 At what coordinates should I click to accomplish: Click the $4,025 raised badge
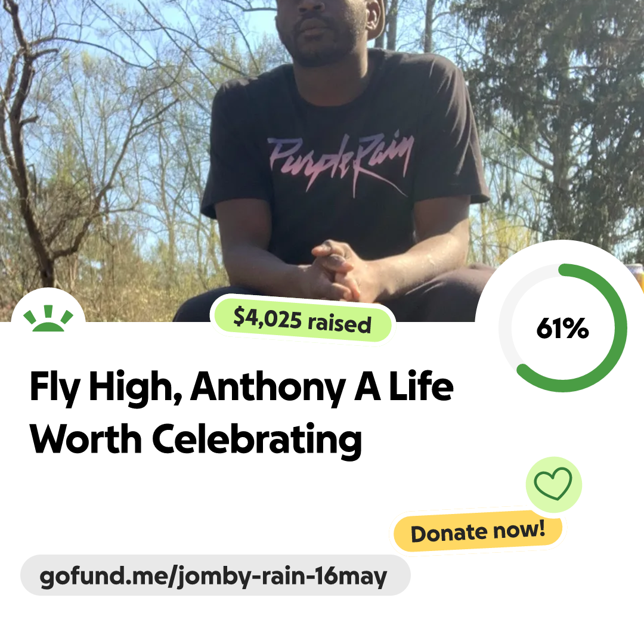pyautogui.click(x=302, y=320)
